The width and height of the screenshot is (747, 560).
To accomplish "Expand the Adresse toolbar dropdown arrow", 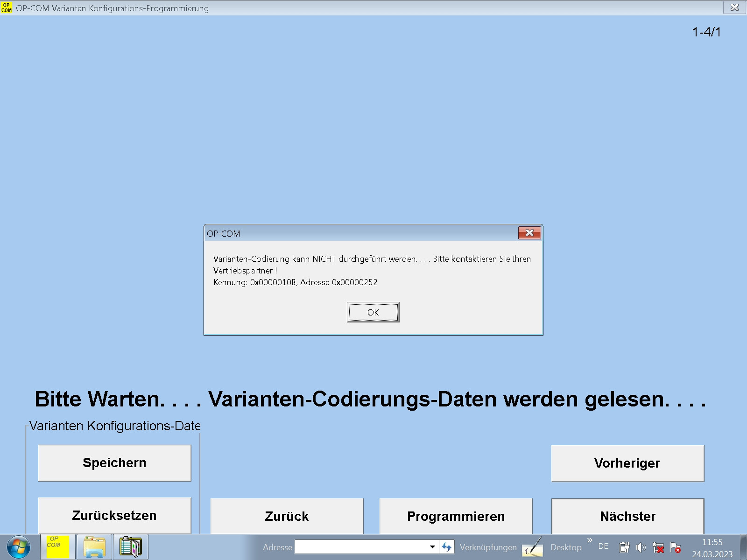I will [x=432, y=547].
